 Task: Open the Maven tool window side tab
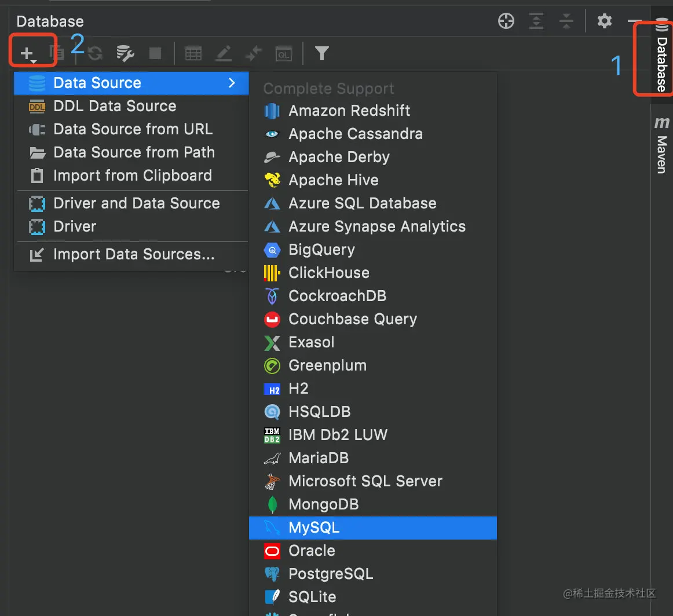pos(661,145)
